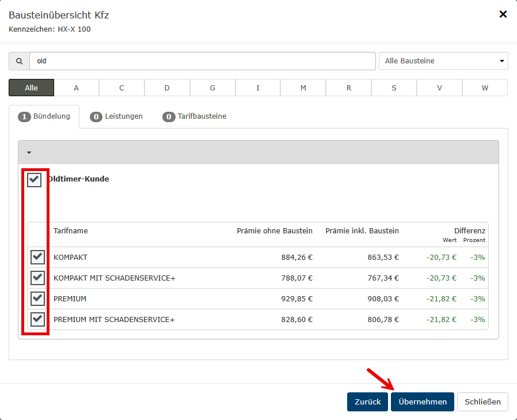
Task: Click the 'PREMIUM' tariff name
Action: click(x=70, y=299)
